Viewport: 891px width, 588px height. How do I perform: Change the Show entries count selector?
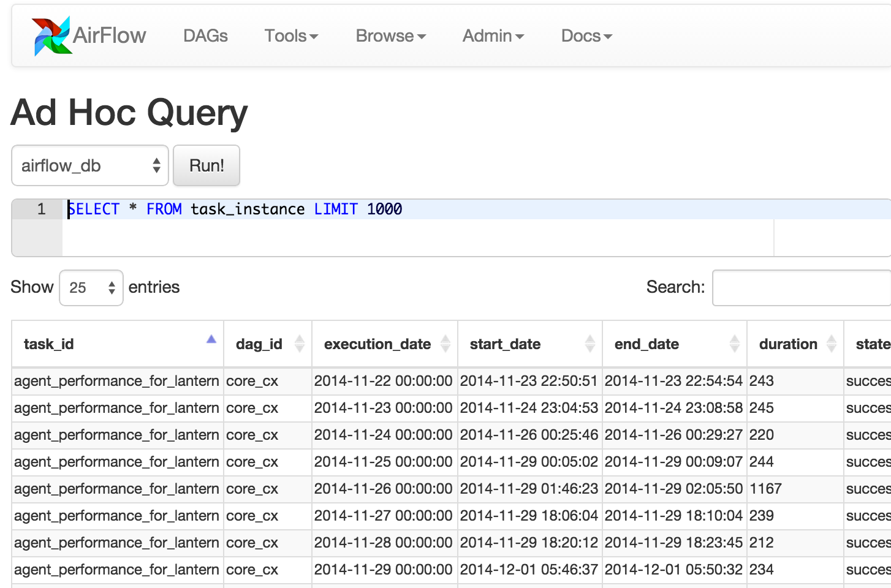(x=91, y=288)
